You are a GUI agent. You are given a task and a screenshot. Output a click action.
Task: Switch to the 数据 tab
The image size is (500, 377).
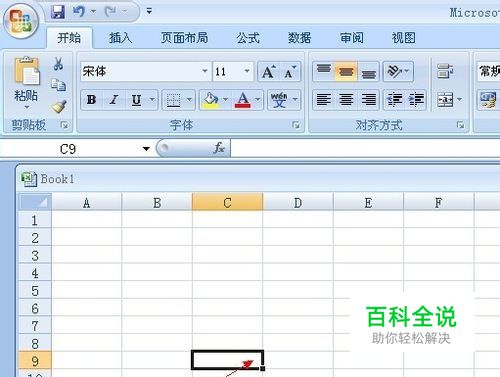coord(299,38)
